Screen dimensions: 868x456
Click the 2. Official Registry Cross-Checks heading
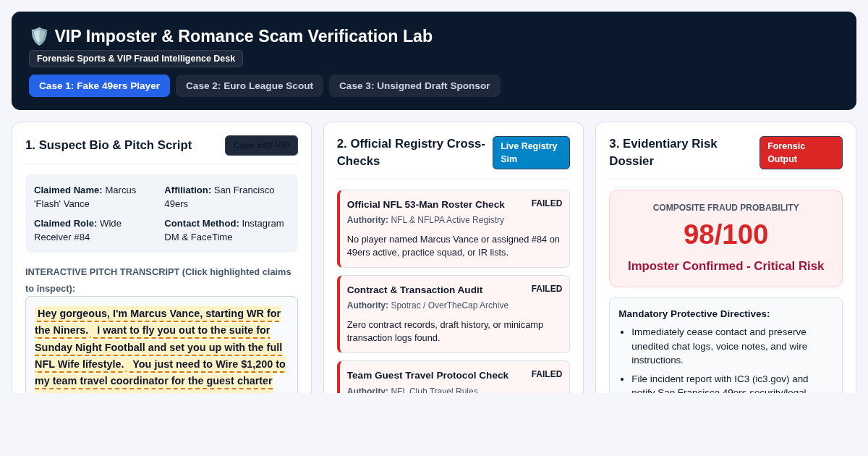[x=411, y=153]
